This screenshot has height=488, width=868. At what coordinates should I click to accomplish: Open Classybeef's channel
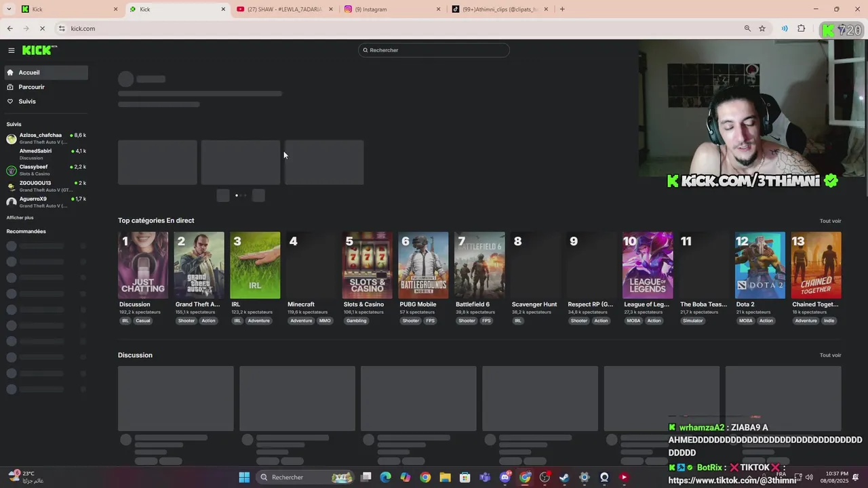pyautogui.click(x=45, y=170)
